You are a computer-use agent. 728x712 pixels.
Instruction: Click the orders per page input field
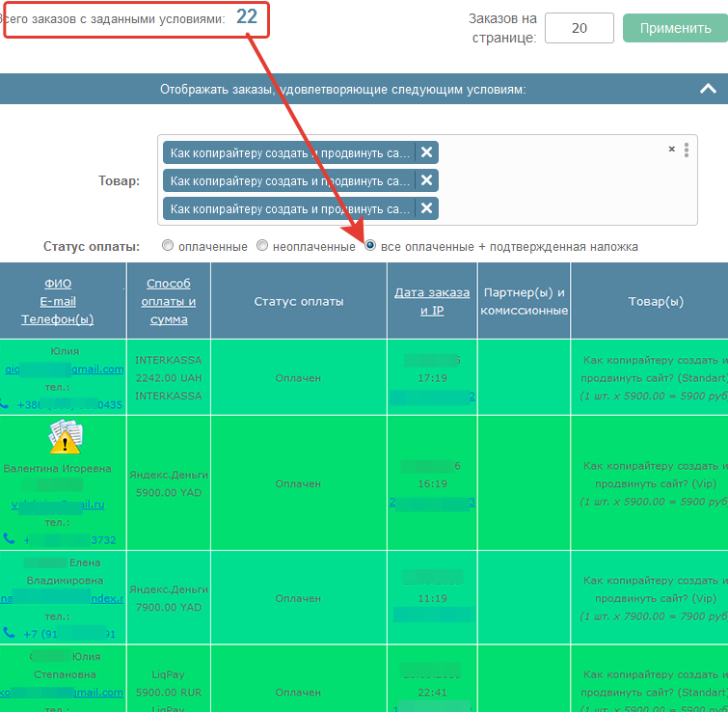click(579, 28)
